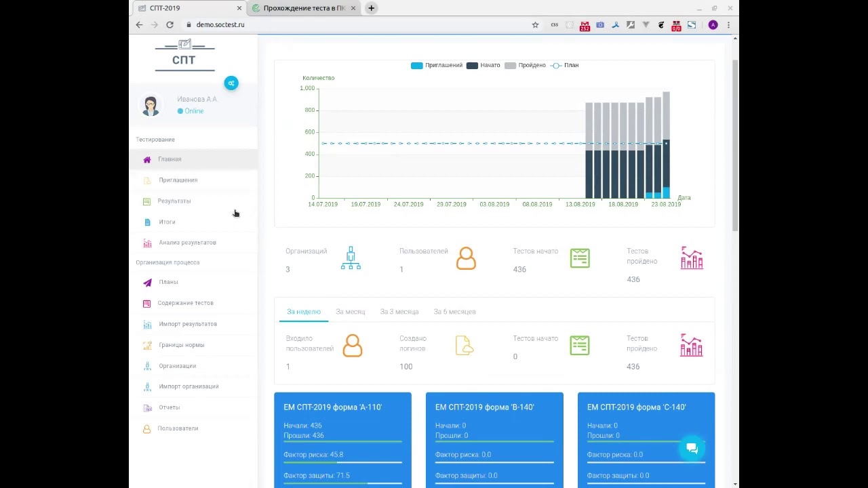
Task: Open the Chrome three-dot menu
Action: point(728,24)
